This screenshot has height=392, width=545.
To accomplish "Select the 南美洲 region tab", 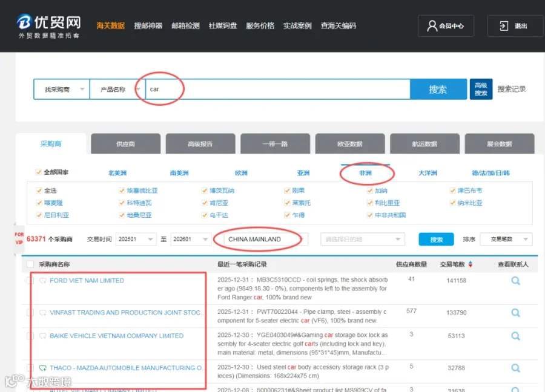I will 179,173.
